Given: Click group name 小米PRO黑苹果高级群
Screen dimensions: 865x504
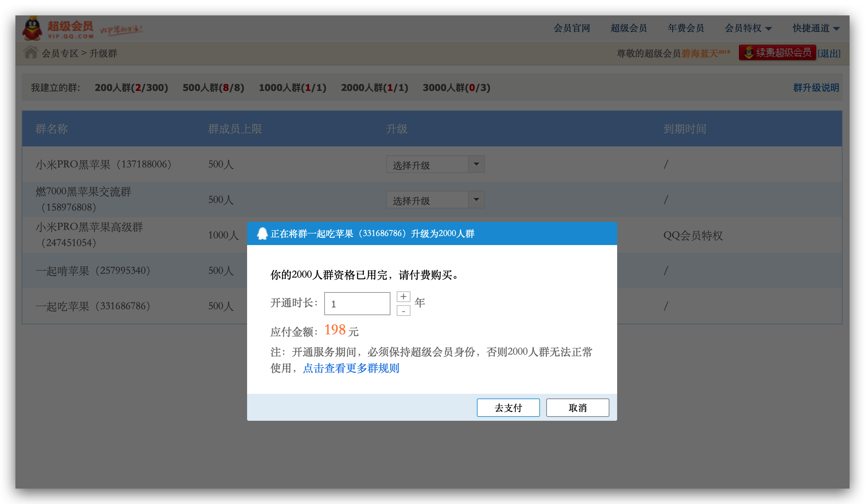Looking at the screenshot, I should click(89, 235).
